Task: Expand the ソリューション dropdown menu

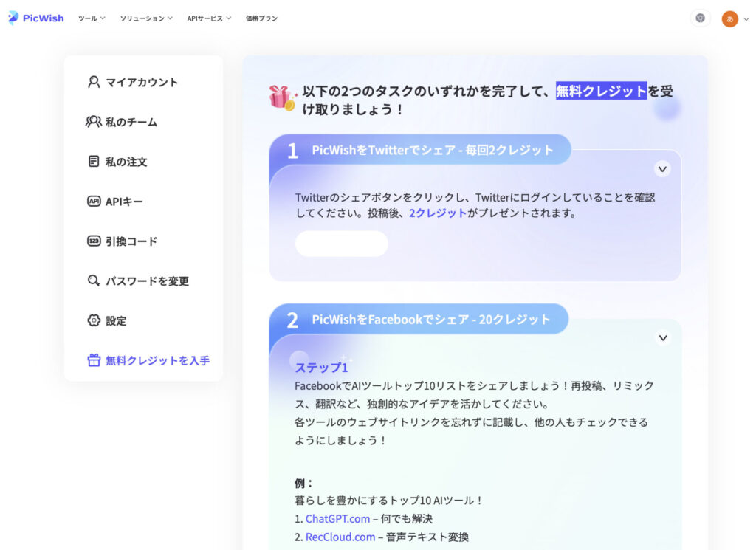Action: click(x=146, y=18)
